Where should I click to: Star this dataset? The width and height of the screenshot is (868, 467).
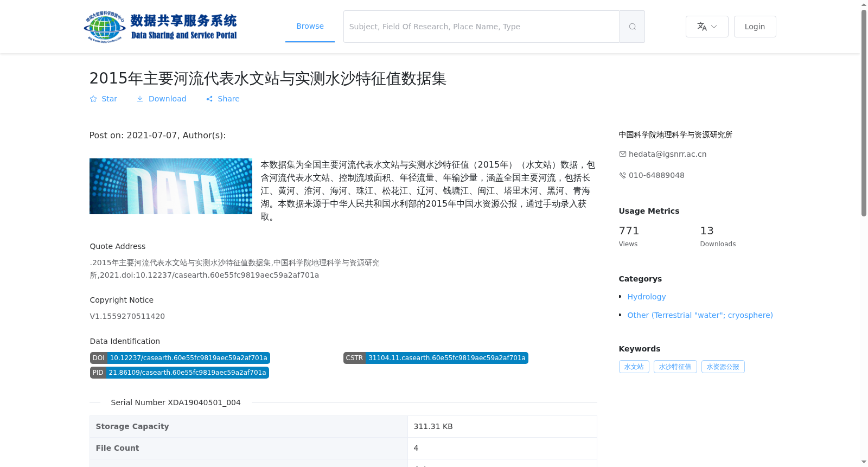coord(104,99)
